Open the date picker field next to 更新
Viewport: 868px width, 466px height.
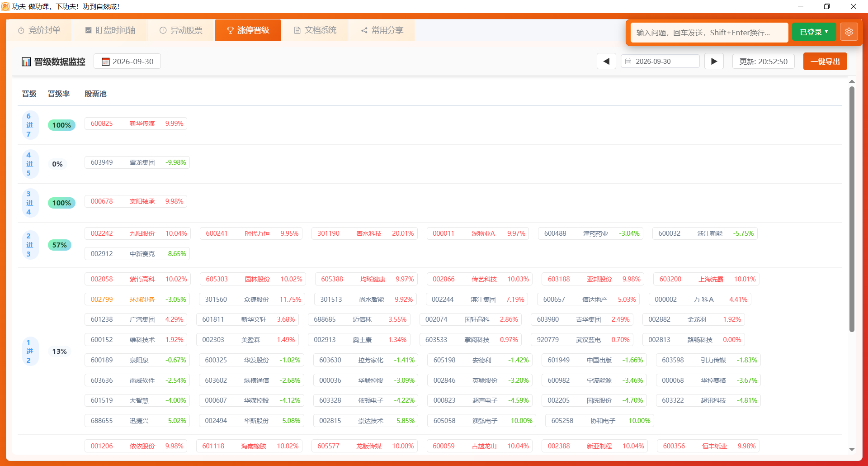[x=660, y=62]
